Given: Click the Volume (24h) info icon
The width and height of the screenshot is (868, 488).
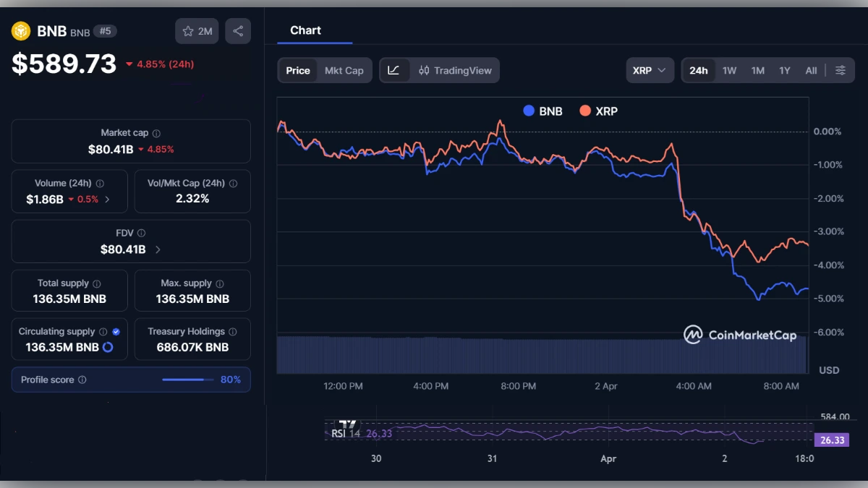Looking at the screenshot, I should [100, 183].
